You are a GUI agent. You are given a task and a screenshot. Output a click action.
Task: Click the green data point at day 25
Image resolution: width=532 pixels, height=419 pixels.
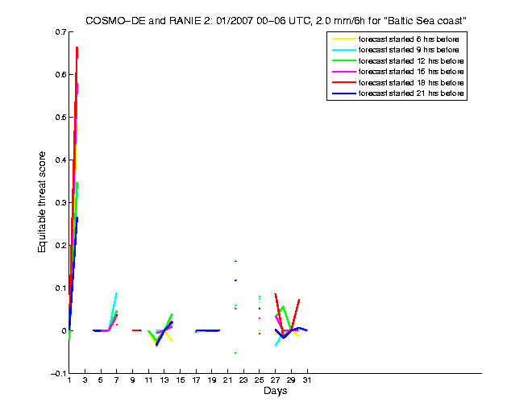point(260,297)
